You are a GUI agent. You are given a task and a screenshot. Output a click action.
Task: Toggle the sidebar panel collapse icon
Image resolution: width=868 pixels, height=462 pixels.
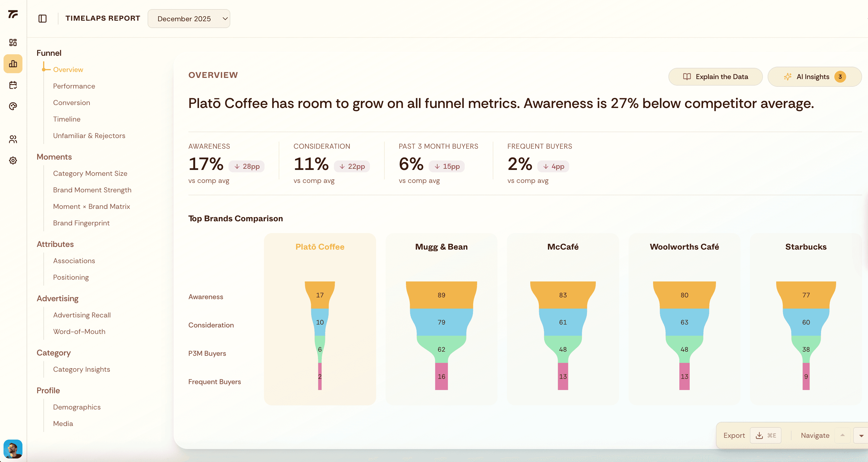[x=43, y=19]
